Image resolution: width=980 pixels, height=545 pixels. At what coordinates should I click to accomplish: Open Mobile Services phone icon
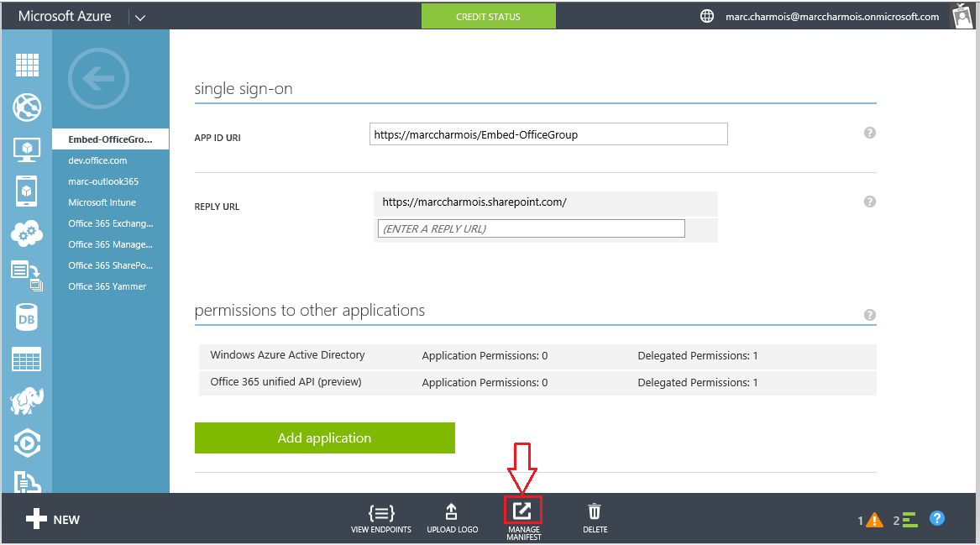[26, 191]
